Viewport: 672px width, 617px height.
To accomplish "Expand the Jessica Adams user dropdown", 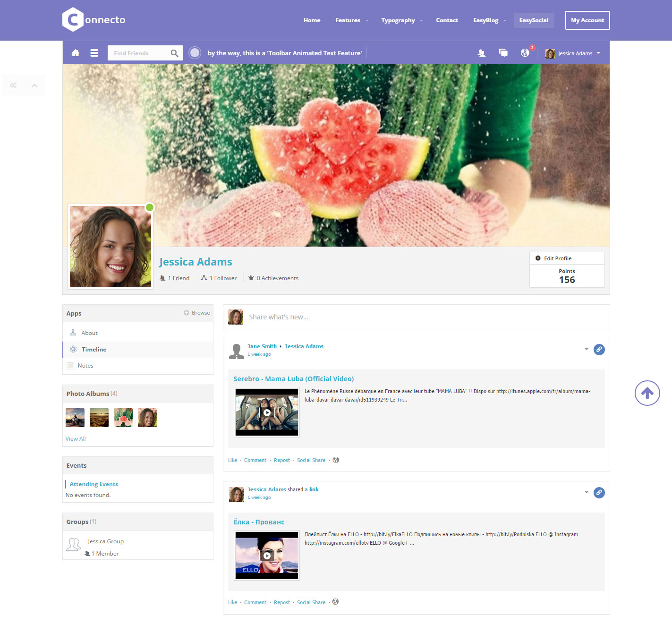I will [x=573, y=53].
